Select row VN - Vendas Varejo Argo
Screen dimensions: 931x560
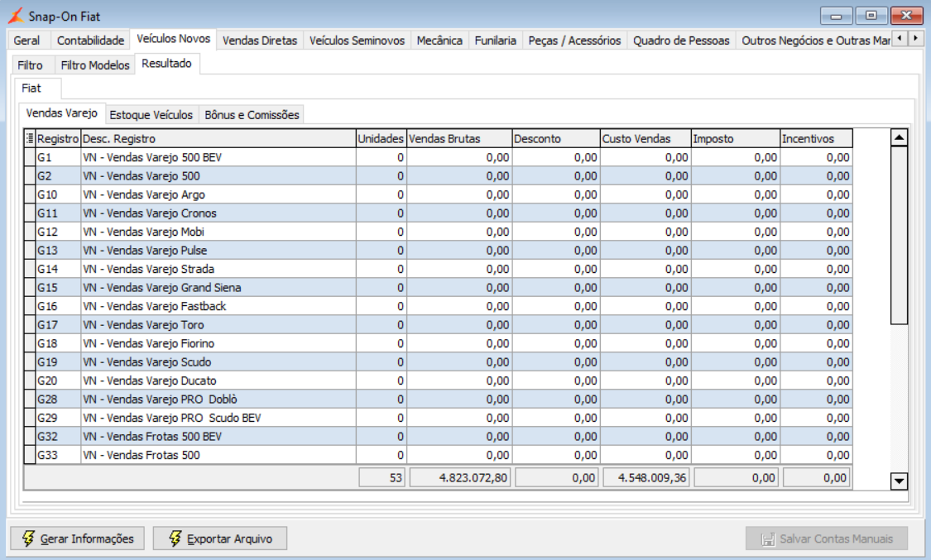438,194
